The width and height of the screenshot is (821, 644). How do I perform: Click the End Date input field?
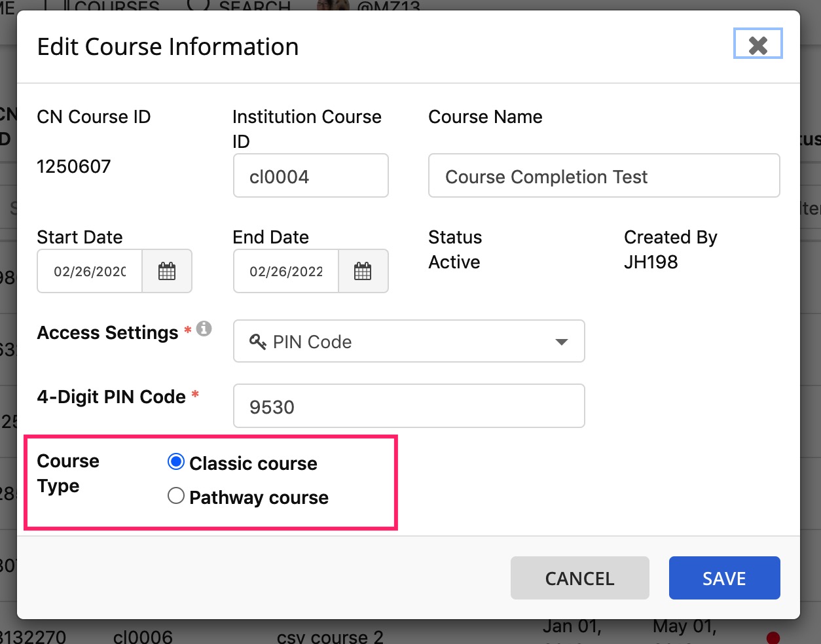[286, 271]
